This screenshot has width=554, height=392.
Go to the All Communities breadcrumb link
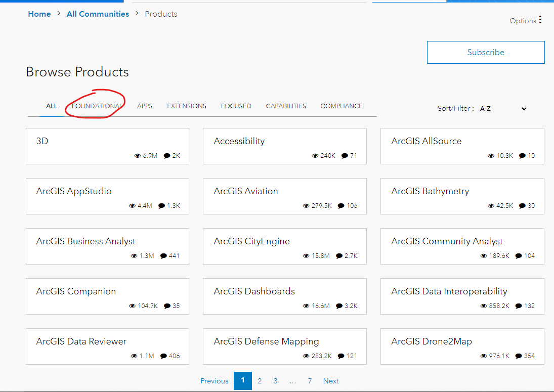[98, 14]
